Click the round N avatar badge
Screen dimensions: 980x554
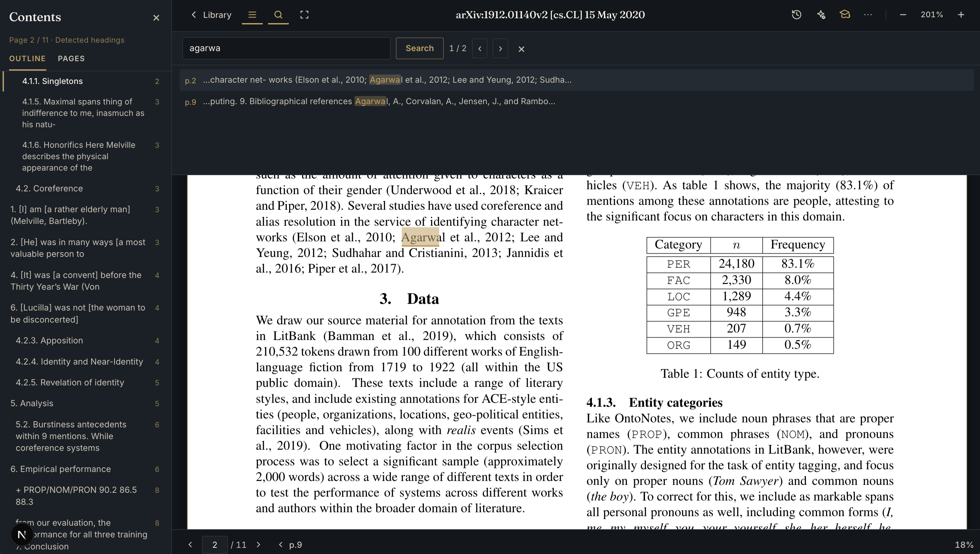point(22,534)
